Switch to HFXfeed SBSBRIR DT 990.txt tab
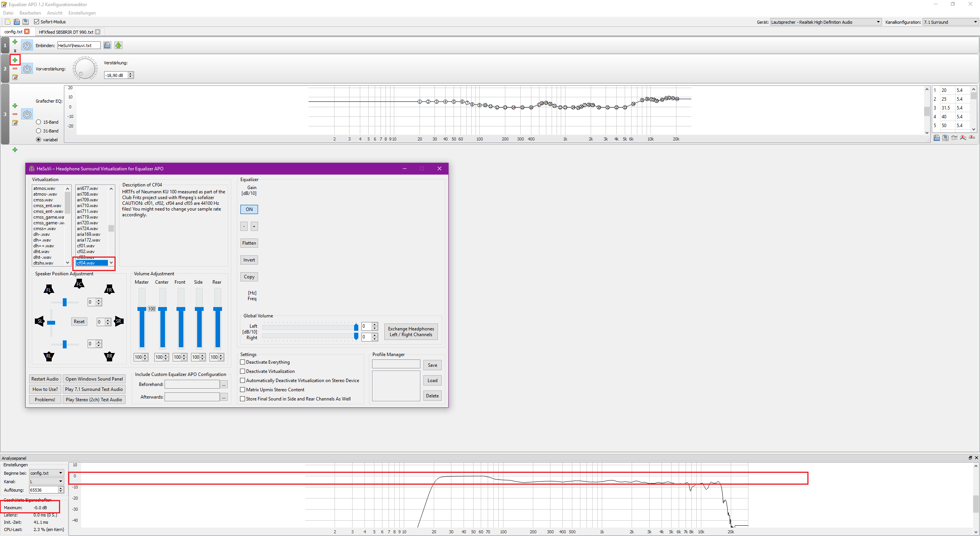 pos(66,32)
